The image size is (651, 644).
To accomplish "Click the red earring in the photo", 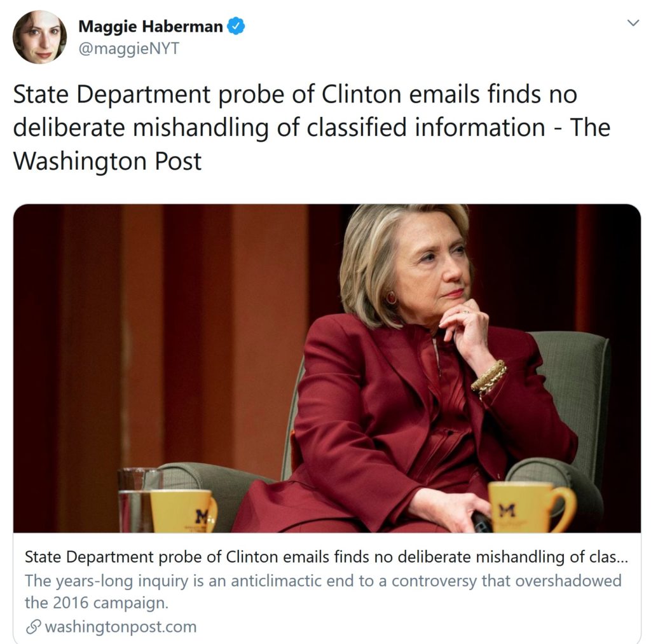I will pos(392,298).
